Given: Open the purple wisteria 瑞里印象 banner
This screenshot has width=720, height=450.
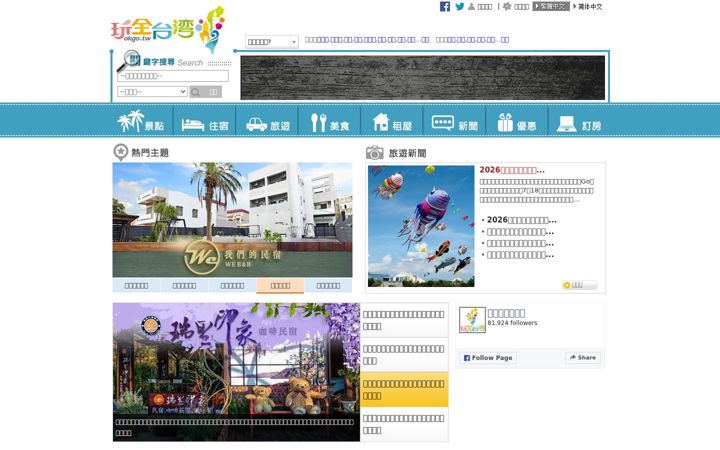Looking at the screenshot, I should click(x=236, y=371).
